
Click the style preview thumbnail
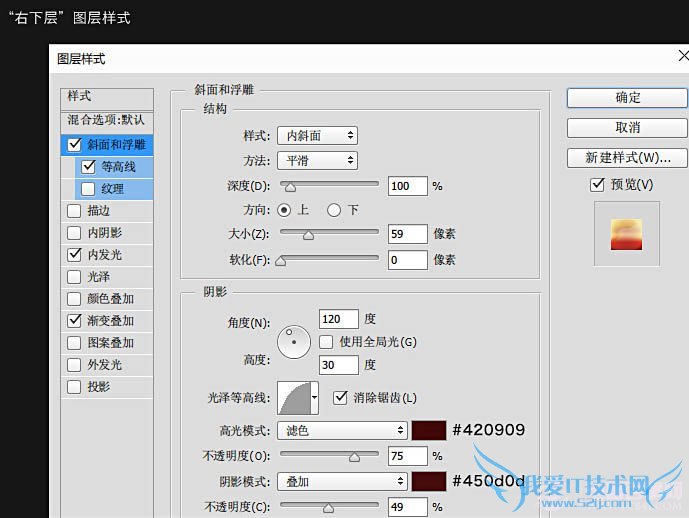pos(626,233)
